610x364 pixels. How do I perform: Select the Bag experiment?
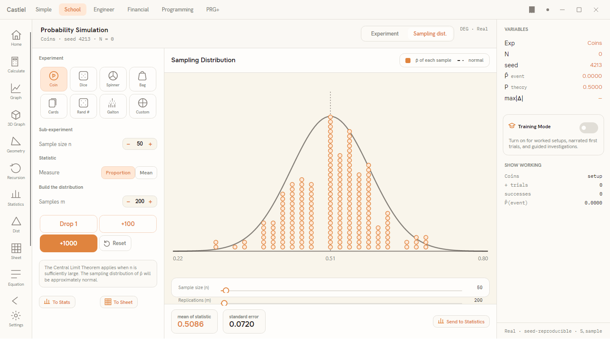(143, 79)
